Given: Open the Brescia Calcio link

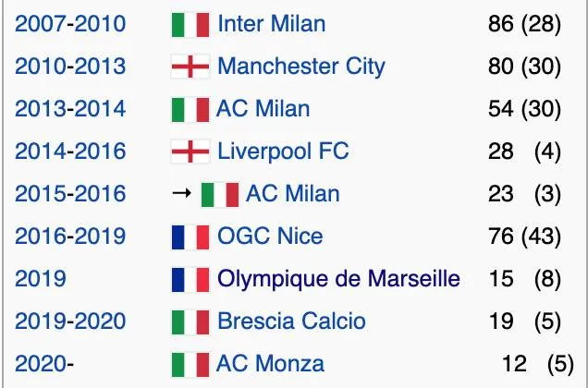Looking at the screenshot, I should tap(291, 321).
